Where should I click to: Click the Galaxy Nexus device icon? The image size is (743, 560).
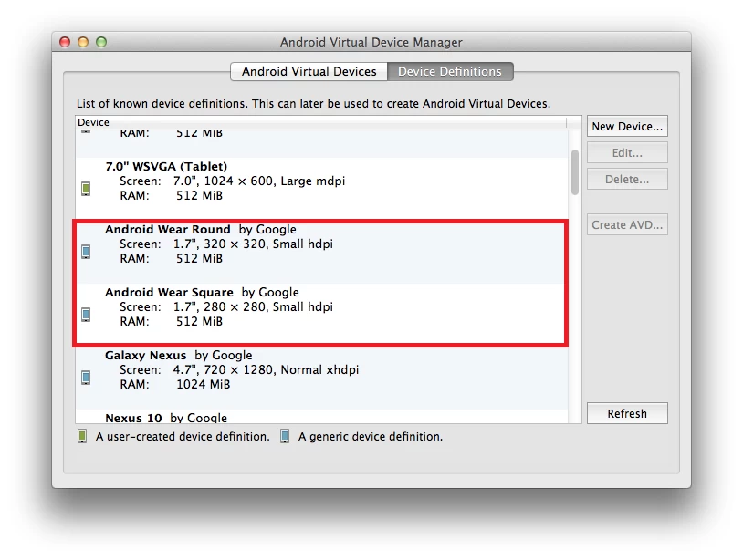pyautogui.click(x=86, y=378)
